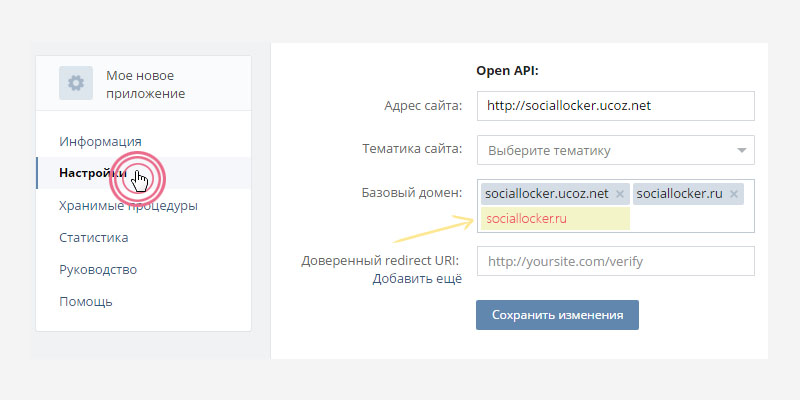Image resolution: width=800 pixels, height=400 pixels.
Task: Remove the sociallocker.ru domain tag
Action: [x=734, y=194]
